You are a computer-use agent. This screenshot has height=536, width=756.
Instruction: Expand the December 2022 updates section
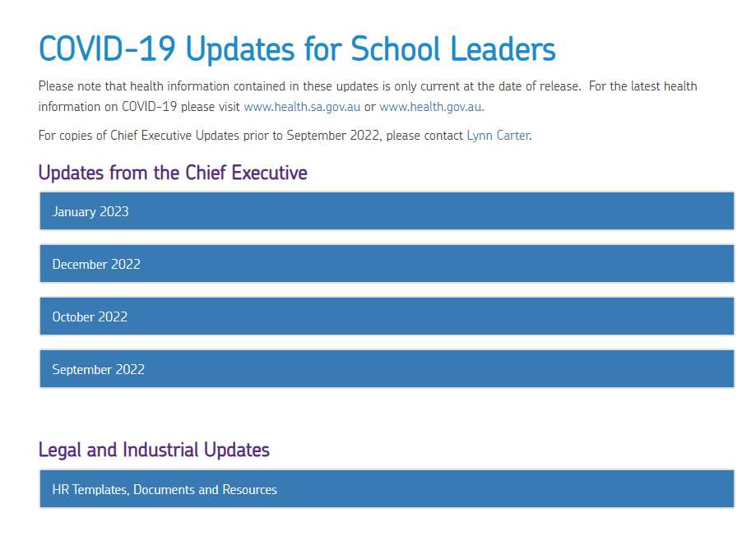(x=387, y=264)
